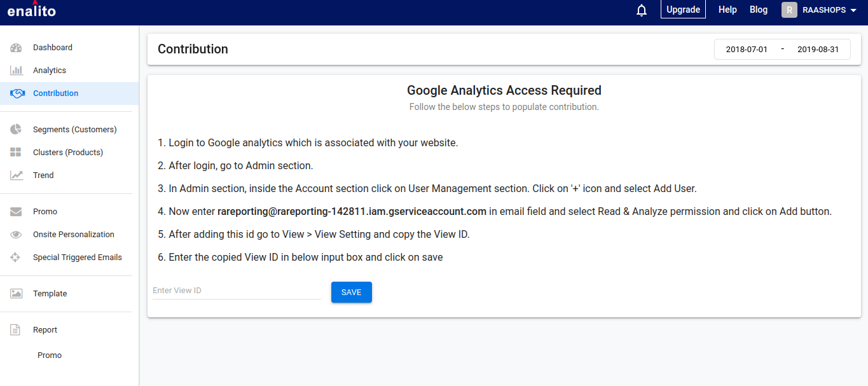The image size is (868, 386).
Task: Click the Template image icon
Action: pos(17,294)
